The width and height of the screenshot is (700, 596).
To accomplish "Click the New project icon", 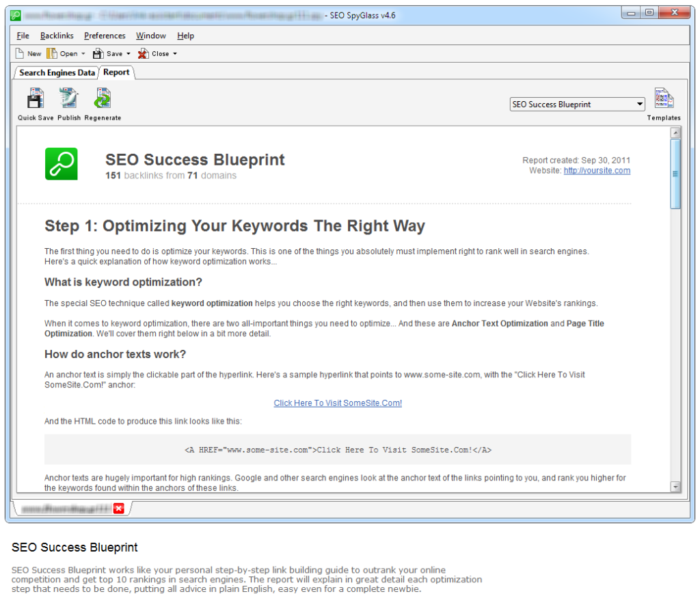I will tap(20, 53).
